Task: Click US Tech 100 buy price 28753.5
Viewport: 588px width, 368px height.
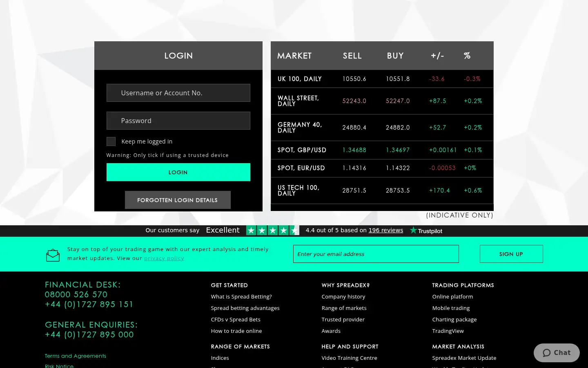Action: pyautogui.click(x=398, y=191)
